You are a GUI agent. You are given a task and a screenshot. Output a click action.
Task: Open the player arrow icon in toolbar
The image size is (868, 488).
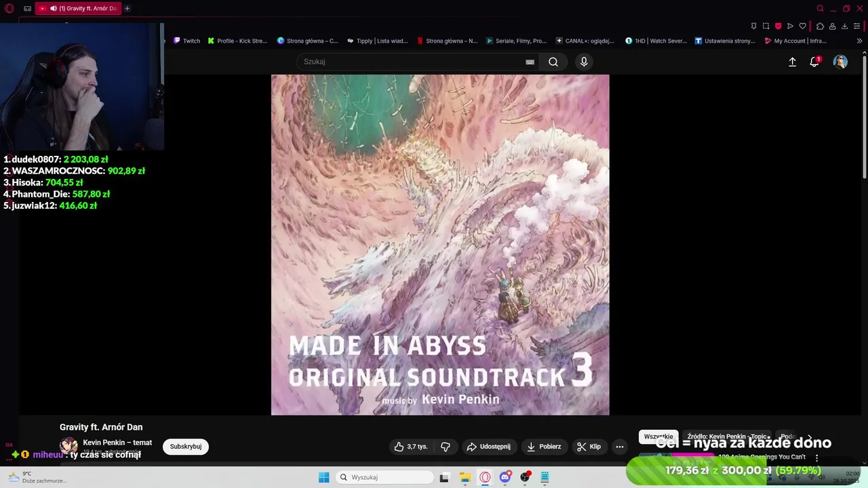(790, 26)
